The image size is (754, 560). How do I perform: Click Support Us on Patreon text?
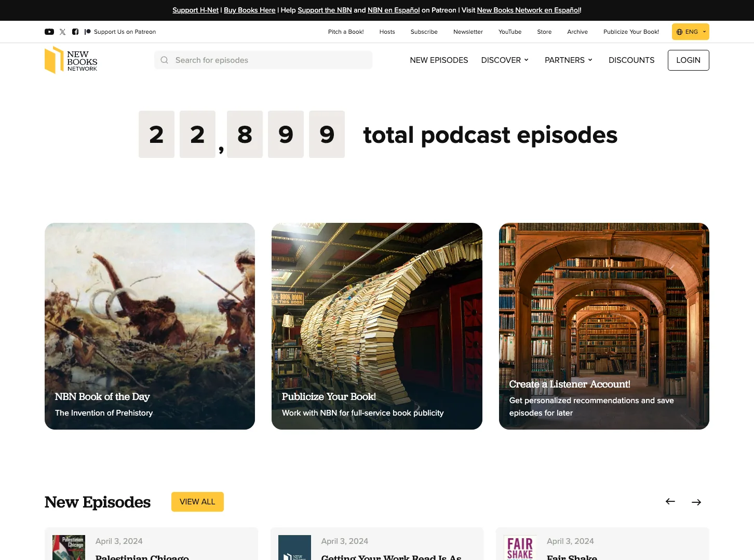tap(125, 32)
